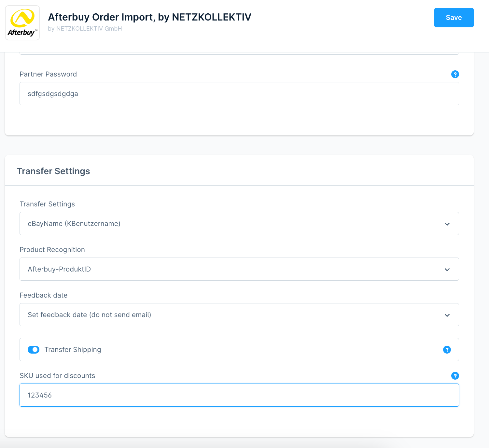
Task: Focus the Partner Password input field
Action: click(239, 94)
